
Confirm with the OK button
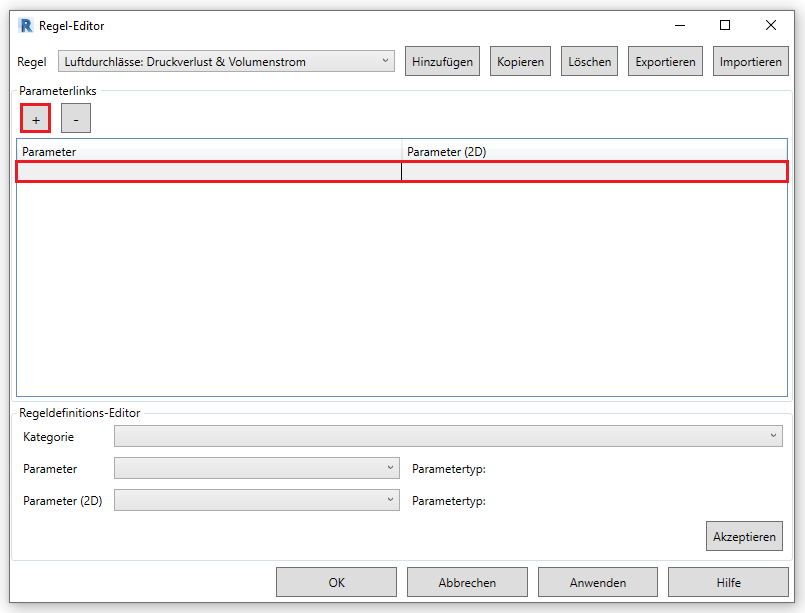coord(336,582)
